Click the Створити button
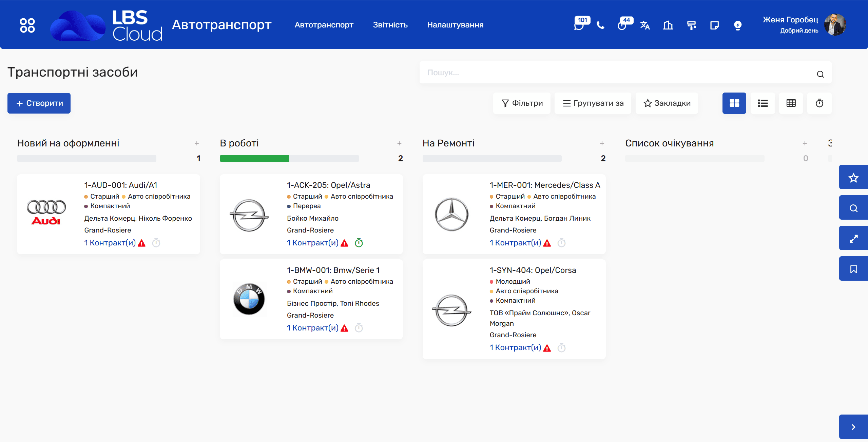The image size is (868, 442). (x=39, y=103)
